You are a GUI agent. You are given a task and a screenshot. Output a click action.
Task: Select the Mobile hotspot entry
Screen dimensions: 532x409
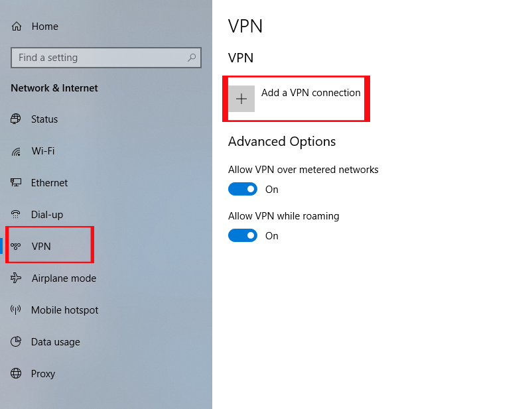click(64, 310)
